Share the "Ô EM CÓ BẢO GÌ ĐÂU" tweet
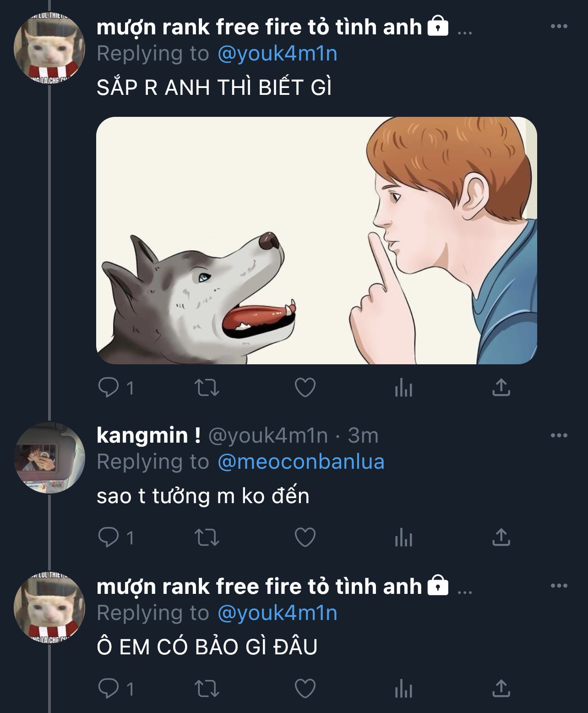Viewport: 588px width, 713px height. [x=501, y=688]
